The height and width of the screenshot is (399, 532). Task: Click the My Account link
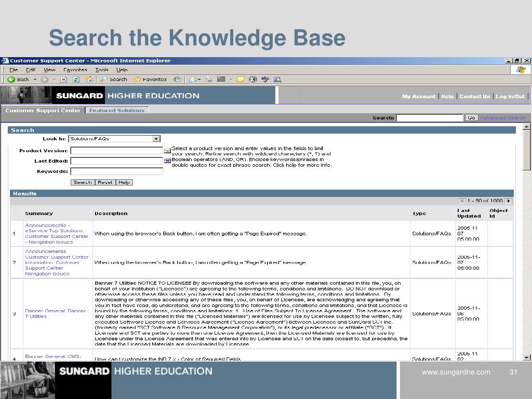click(x=419, y=96)
